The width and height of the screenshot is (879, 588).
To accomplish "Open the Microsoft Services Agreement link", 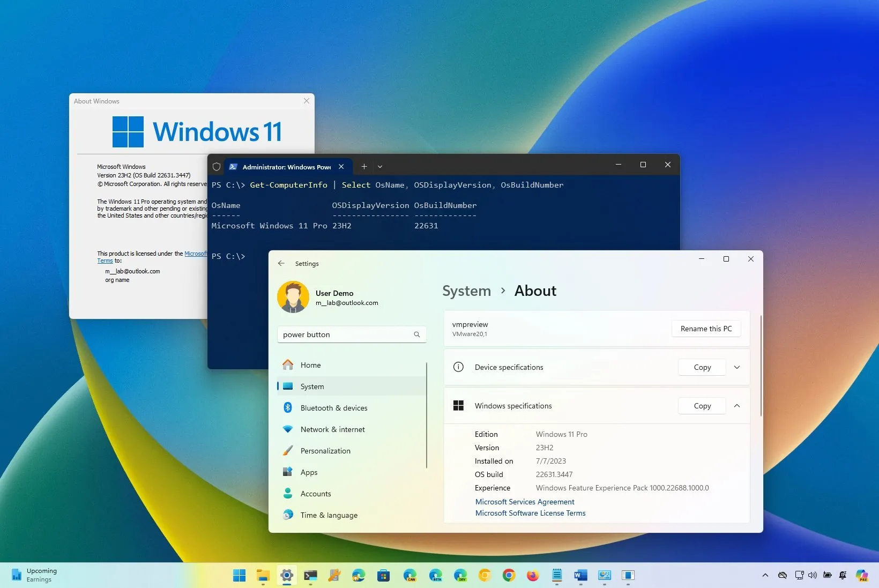I will (524, 502).
